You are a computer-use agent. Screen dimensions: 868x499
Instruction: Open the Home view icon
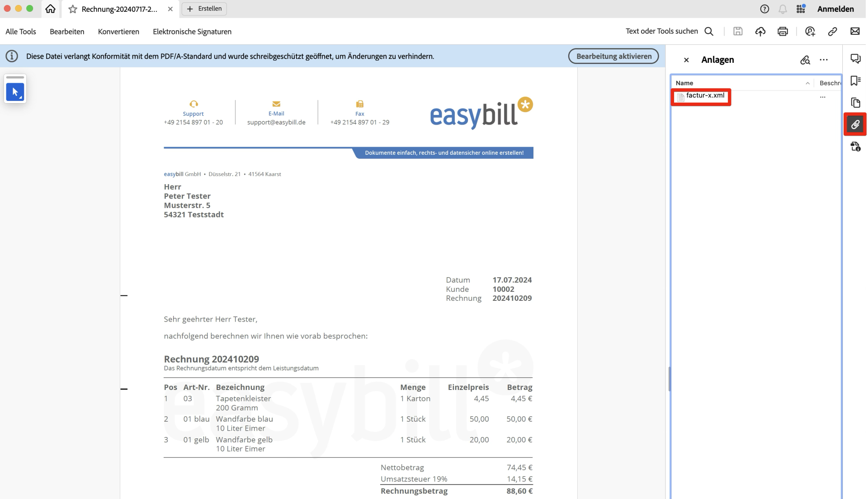[50, 9]
